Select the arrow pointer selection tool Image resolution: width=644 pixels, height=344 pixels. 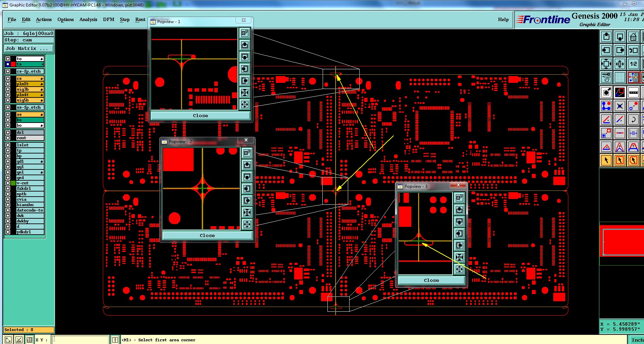(606, 160)
